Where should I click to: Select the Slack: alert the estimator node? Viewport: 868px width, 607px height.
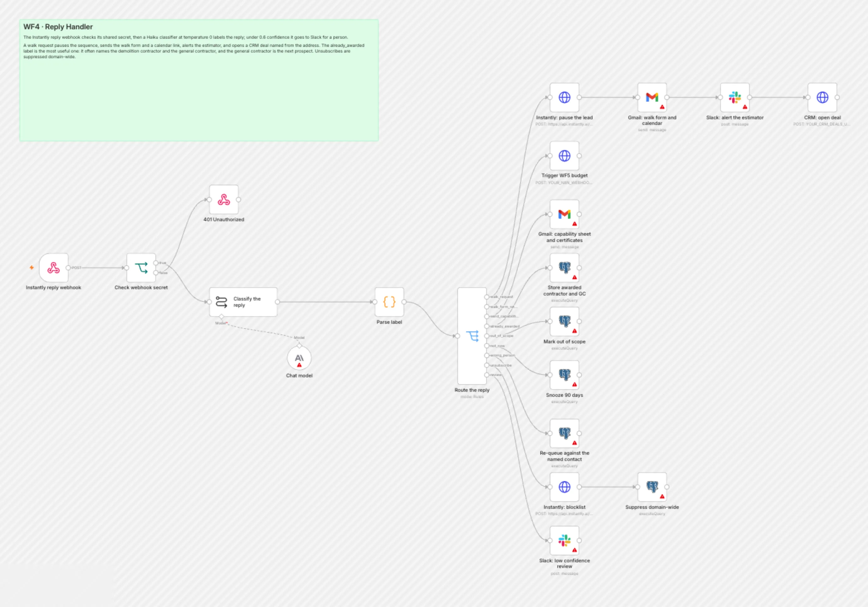click(x=735, y=98)
